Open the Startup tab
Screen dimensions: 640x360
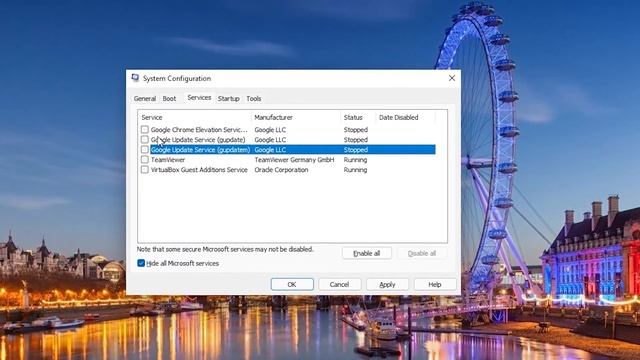pyautogui.click(x=229, y=98)
